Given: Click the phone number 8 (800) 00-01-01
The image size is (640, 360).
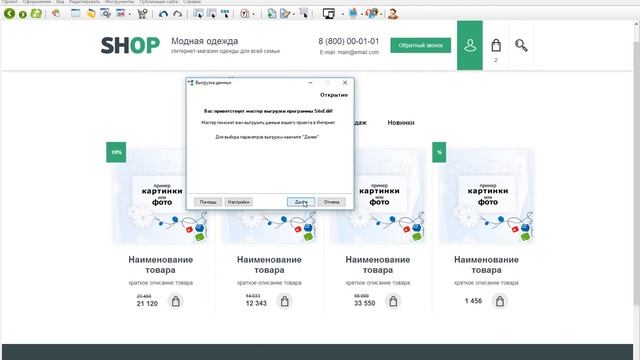Looking at the screenshot, I should [x=349, y=41].
